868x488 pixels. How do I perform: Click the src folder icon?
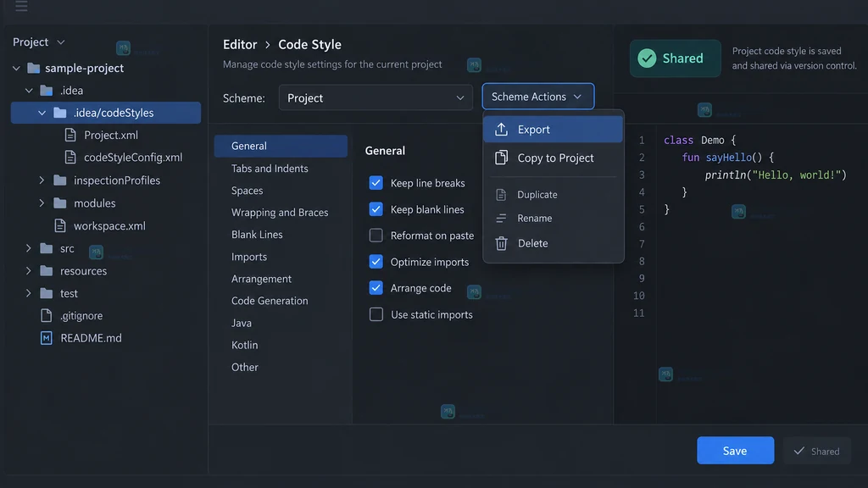47,248
